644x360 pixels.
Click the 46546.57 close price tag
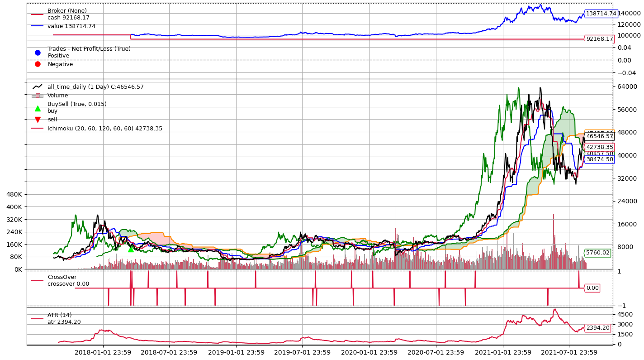pyautogui.click(x=599, y=136)
